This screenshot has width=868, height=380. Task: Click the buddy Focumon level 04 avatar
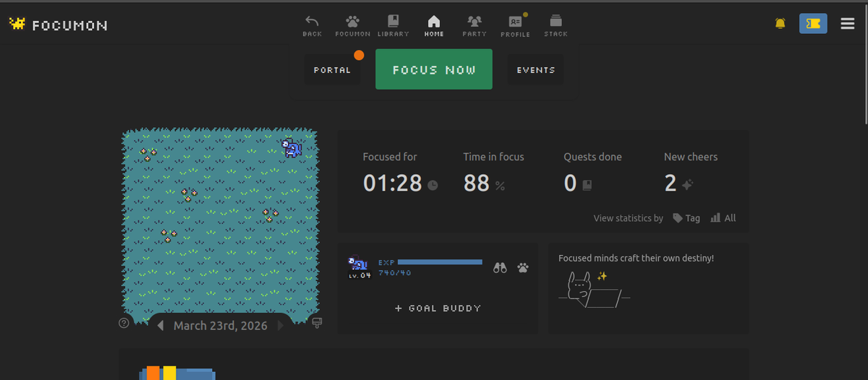click(359, 267)
